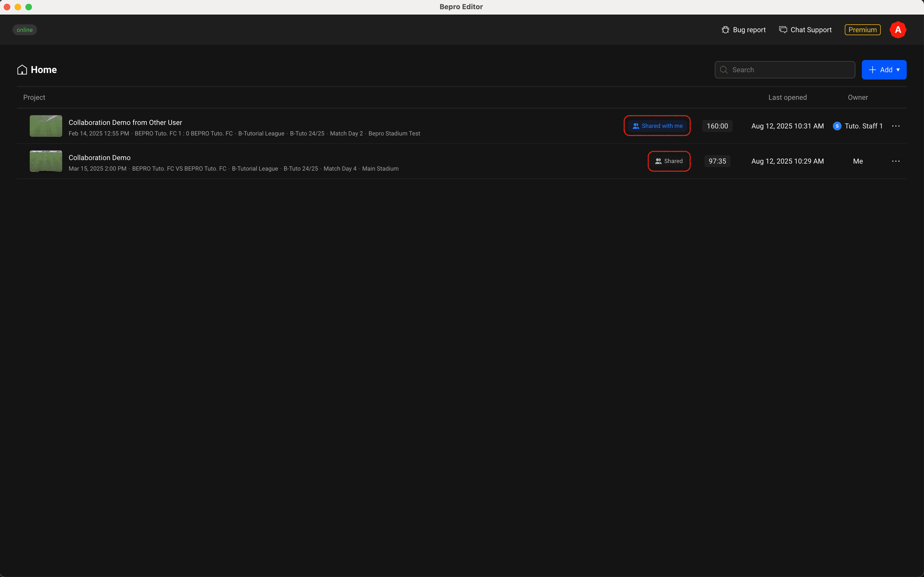The width and height of the screenshot is (924, 577).
Task: Sort by the Last opened column header
Action: tap(787, 97)
